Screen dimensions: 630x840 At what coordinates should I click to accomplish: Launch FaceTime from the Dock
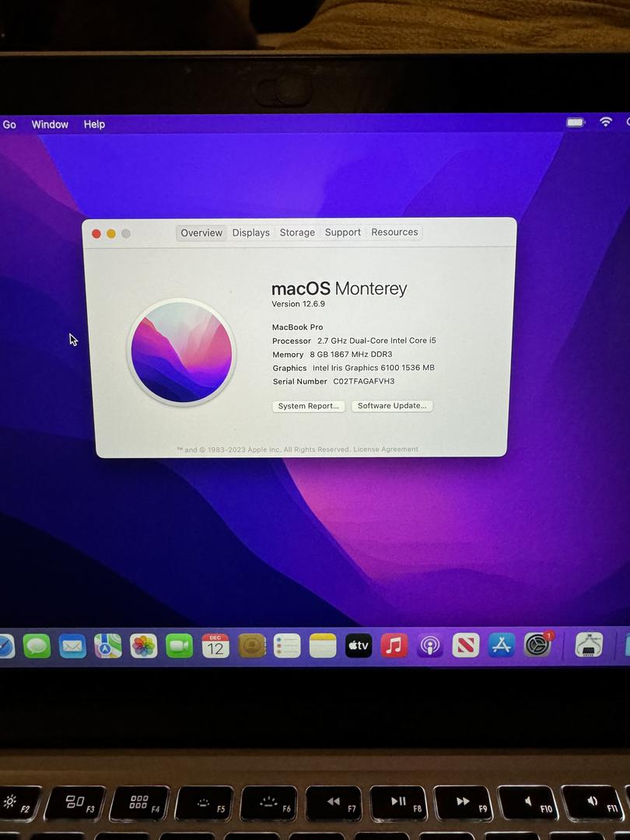point(180,646)
